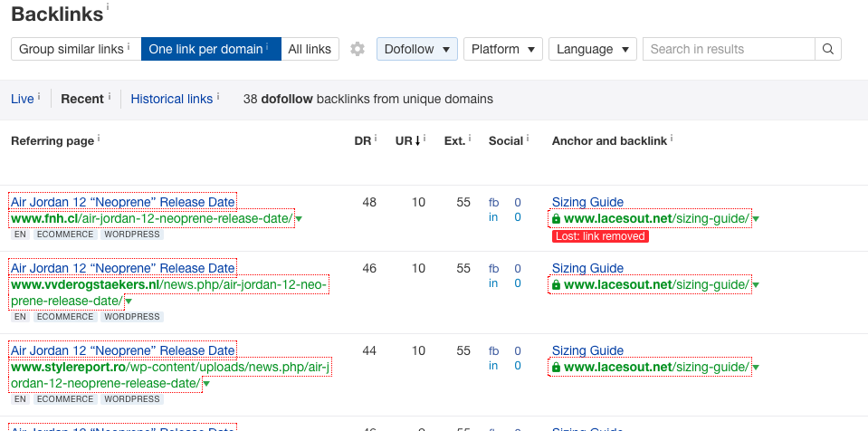Click the search magnifier button
The image size is (868, 431).
pyautogui.click(x=827, y=49)
